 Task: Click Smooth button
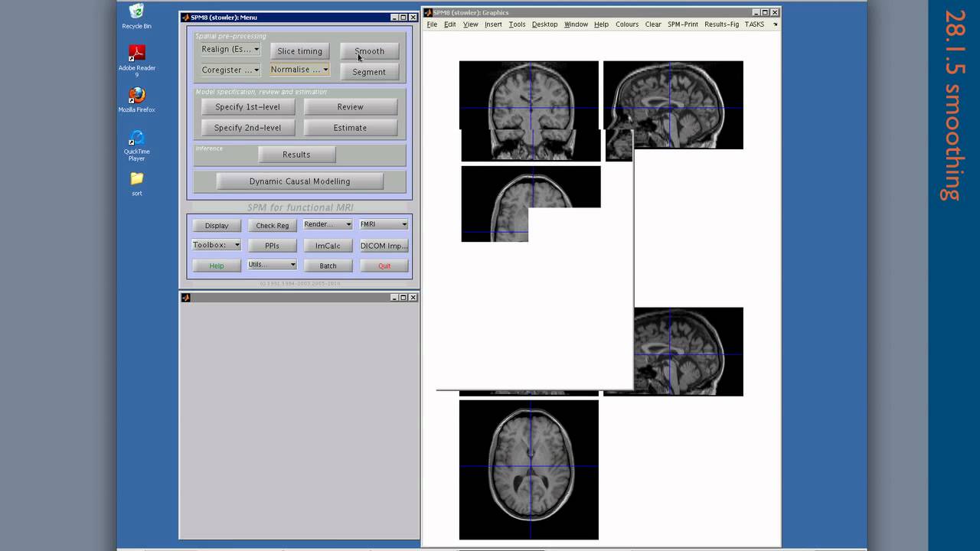pos(369,51)
